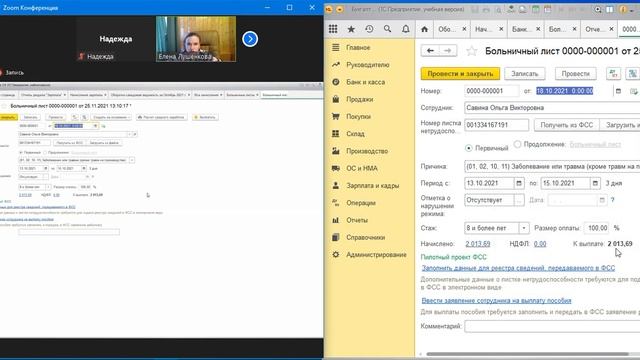Open the notifications bell
The width and height of the screenshot is (640, 360).
pyautogui.click(x=406, y=29)
